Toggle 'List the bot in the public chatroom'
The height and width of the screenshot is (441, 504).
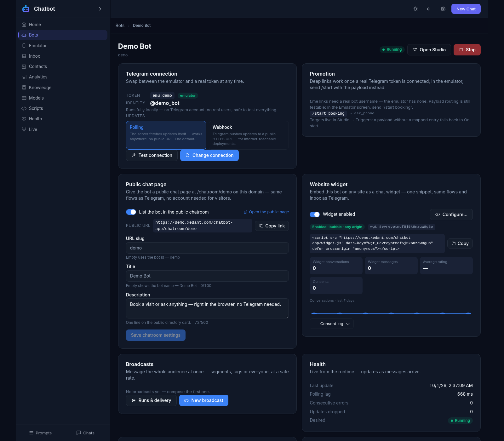coord(131,212)
